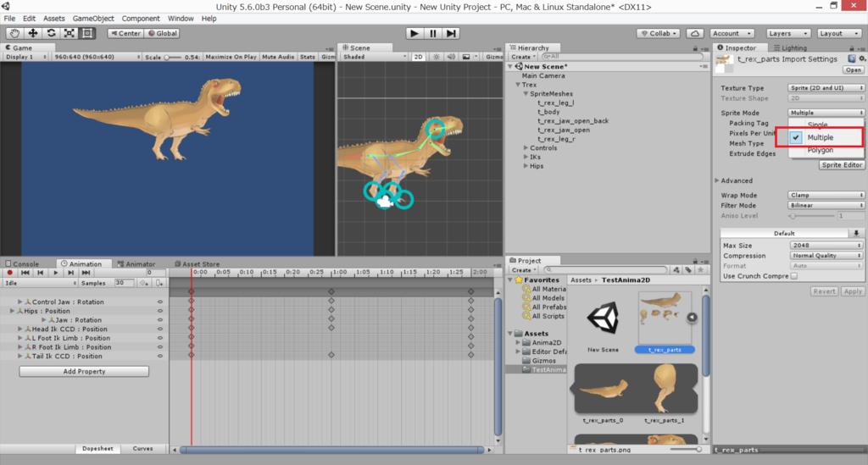Screen dimensions: 868x465
Task: Select the Move tool
Action: coord(33,33)
